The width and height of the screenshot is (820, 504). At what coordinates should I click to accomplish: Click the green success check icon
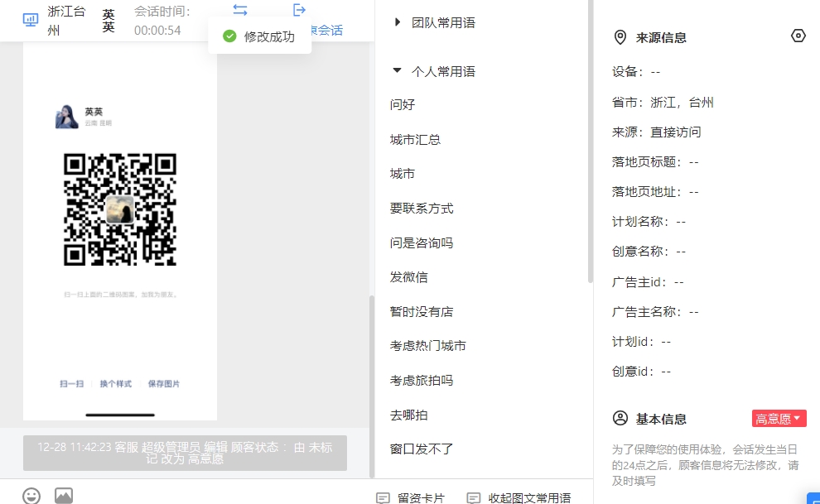point(229,36)
